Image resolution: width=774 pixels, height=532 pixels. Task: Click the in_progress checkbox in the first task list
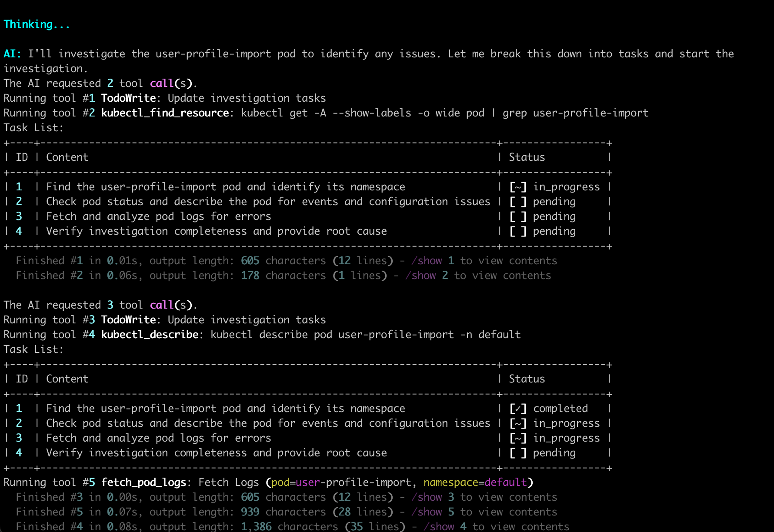518,187
